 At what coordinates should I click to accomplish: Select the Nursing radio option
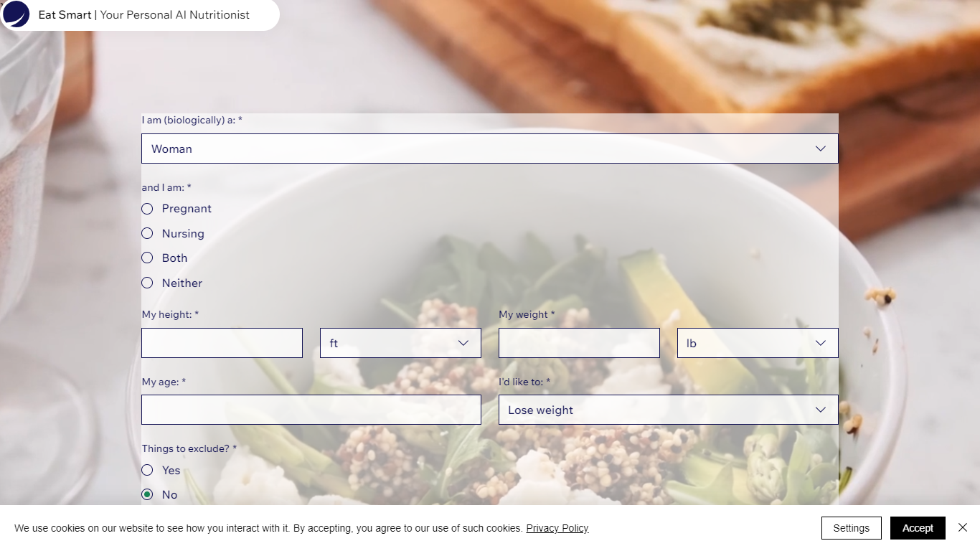pos(147,233)
